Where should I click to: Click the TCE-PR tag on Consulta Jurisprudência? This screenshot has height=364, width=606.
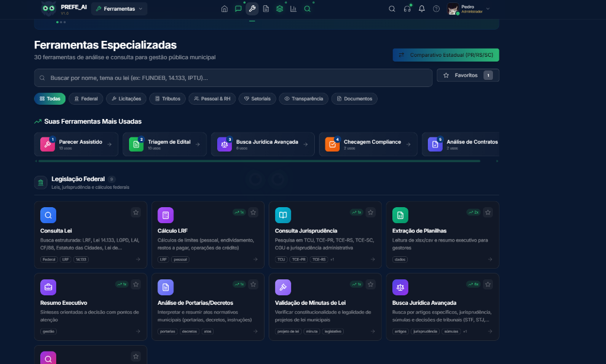tap(298, 260)
